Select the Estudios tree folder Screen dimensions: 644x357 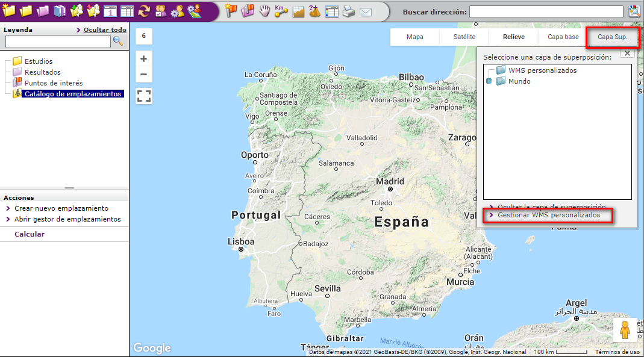coord(39,61)
